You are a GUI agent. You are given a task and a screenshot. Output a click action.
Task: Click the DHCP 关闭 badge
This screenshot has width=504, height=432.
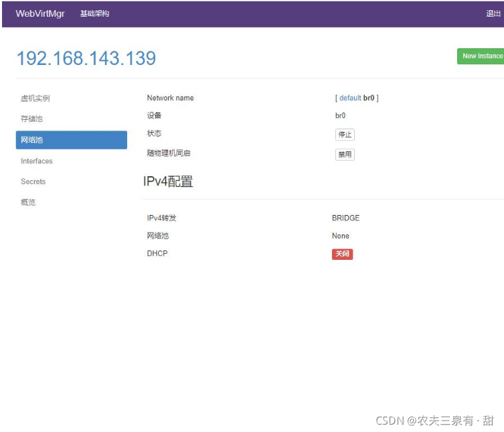pos(342,254)
